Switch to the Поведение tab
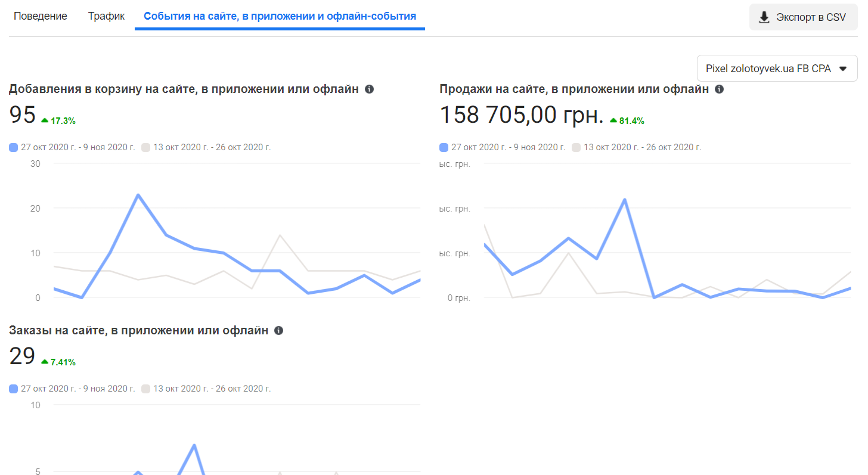This screenshot has height=475, width=868. [41, 16]
